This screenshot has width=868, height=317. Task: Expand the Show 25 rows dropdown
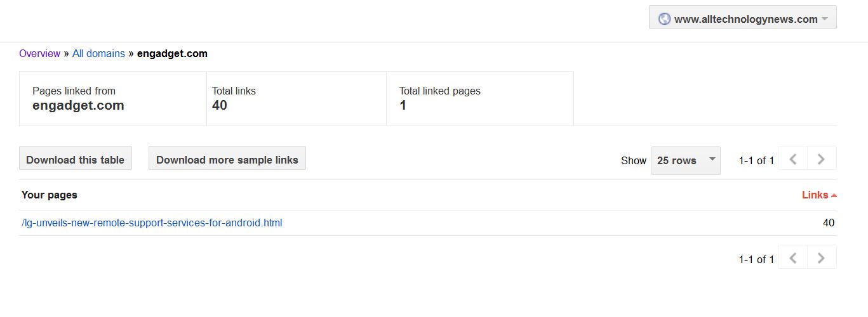click(x=686, y=160)
